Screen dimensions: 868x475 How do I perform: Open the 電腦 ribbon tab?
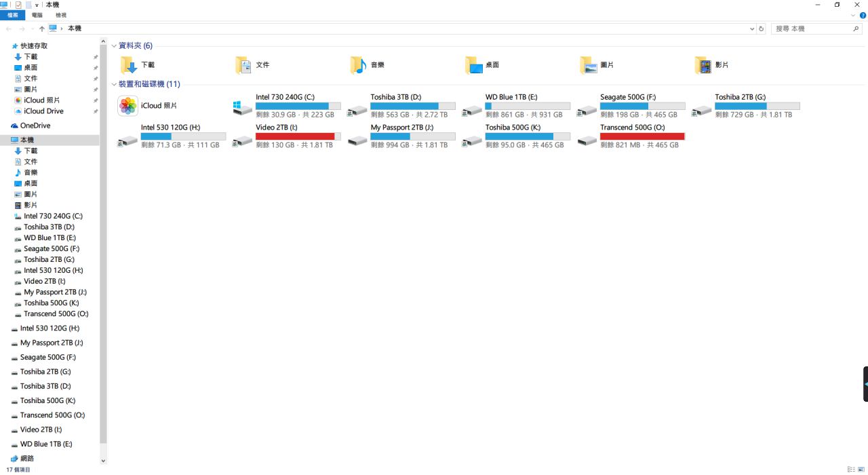click(37, 15)
